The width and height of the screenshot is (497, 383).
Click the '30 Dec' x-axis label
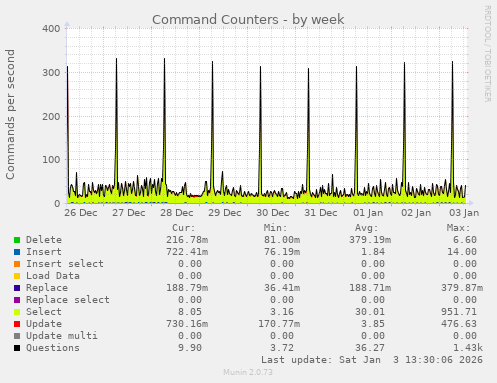273,213
